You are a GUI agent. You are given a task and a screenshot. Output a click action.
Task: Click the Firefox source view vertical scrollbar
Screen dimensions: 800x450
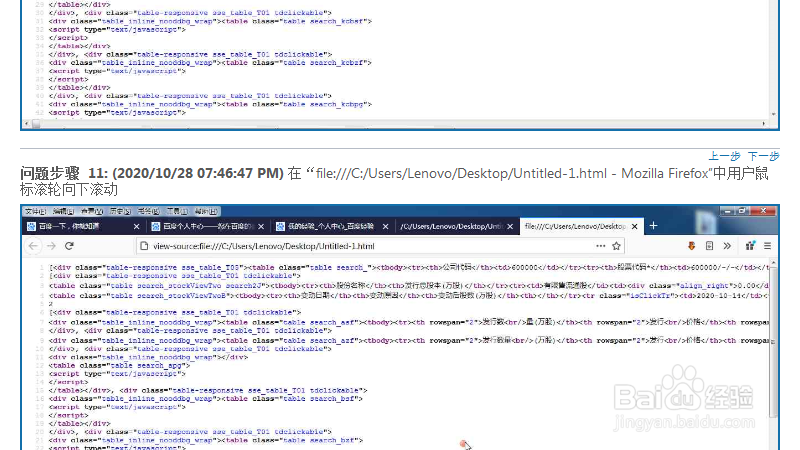click(773, 342)
